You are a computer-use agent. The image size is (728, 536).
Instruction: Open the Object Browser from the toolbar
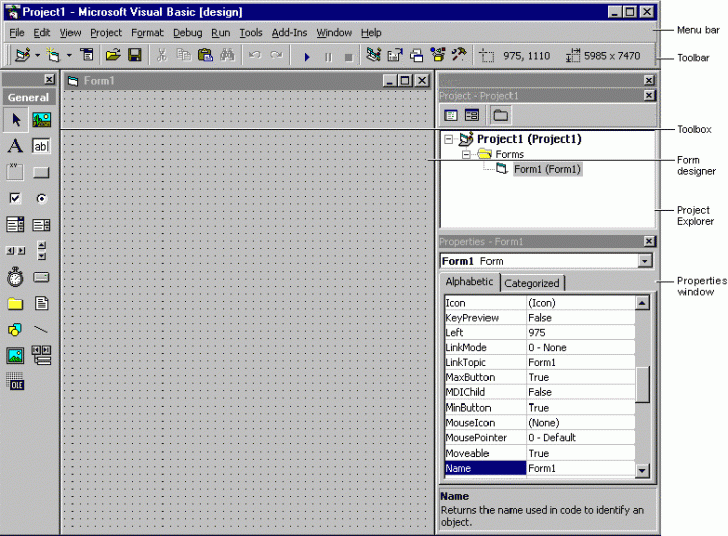pyautogui.click(x=438, y=56)
